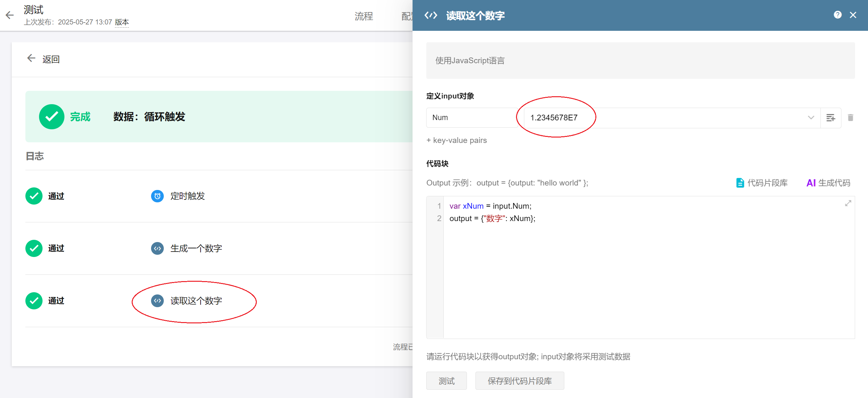The height and width of the screenshot is (398, 868).
Task: Click the top-left back arrow icon
Action: (10, 15)
